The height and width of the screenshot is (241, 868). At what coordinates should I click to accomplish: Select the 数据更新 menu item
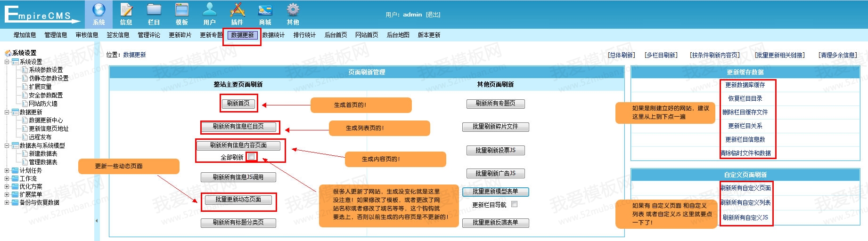point(242,35)
